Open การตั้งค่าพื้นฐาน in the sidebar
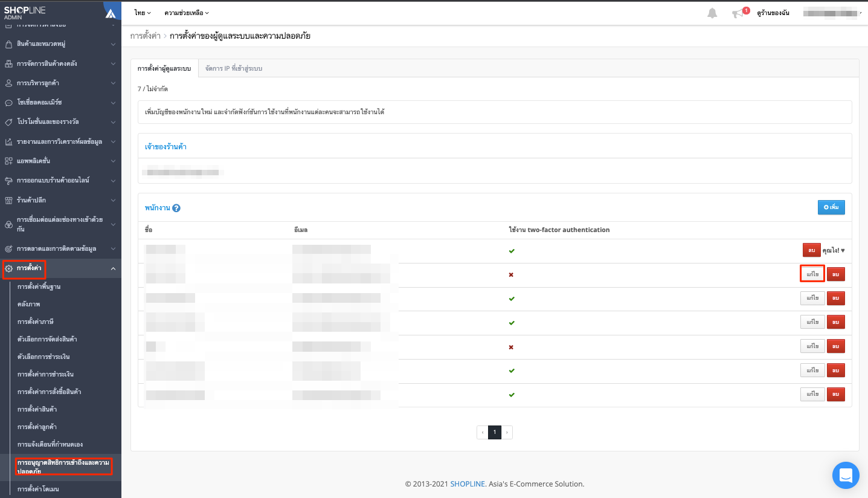This screenshot has width=868, height=498. (x=39, y=286)
